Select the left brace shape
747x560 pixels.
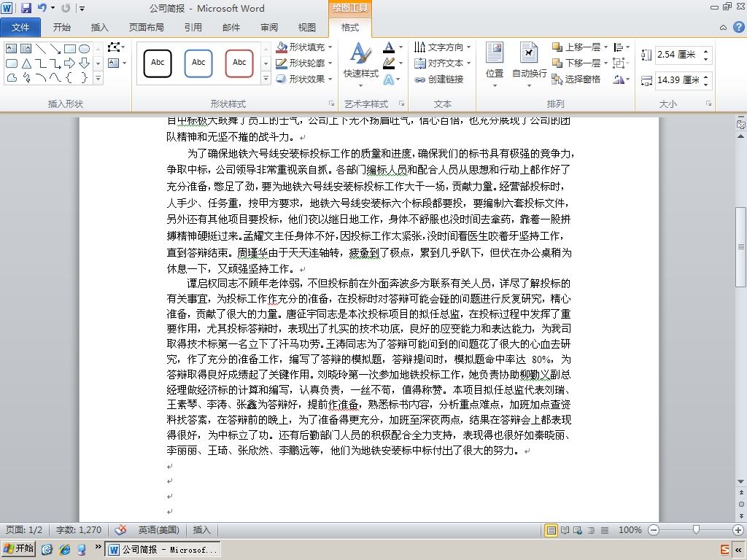click(69, 77)
